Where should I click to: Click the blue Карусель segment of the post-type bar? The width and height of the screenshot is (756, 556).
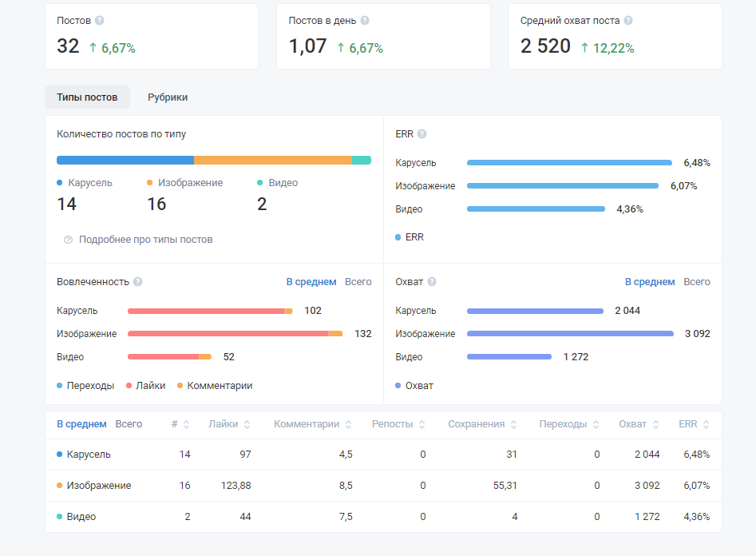point(125,161)
